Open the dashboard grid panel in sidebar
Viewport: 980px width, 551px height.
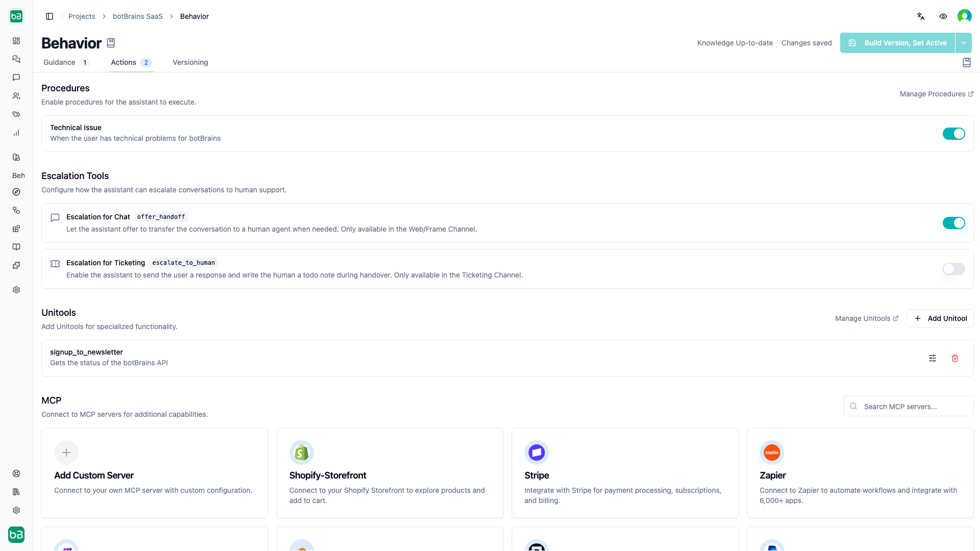coord(16,41)
